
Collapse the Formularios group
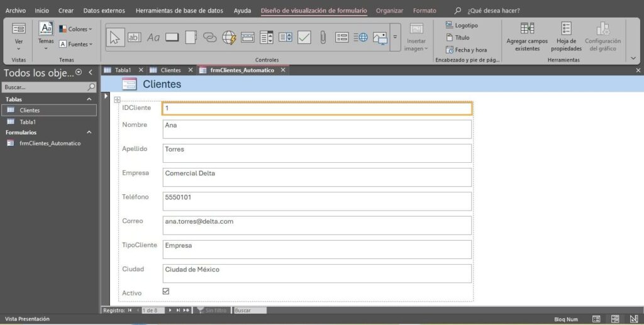click(89, 133)
